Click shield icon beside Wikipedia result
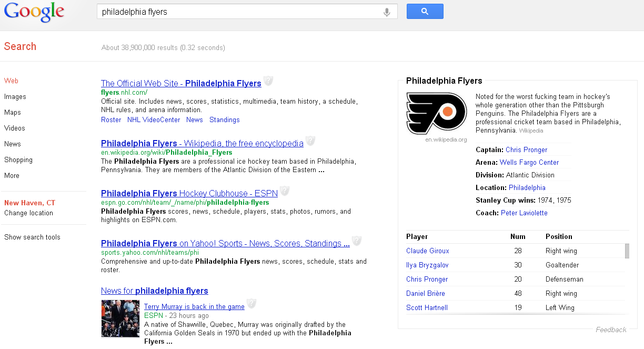Viewport: 644px width, 349px height. (310, 141)
